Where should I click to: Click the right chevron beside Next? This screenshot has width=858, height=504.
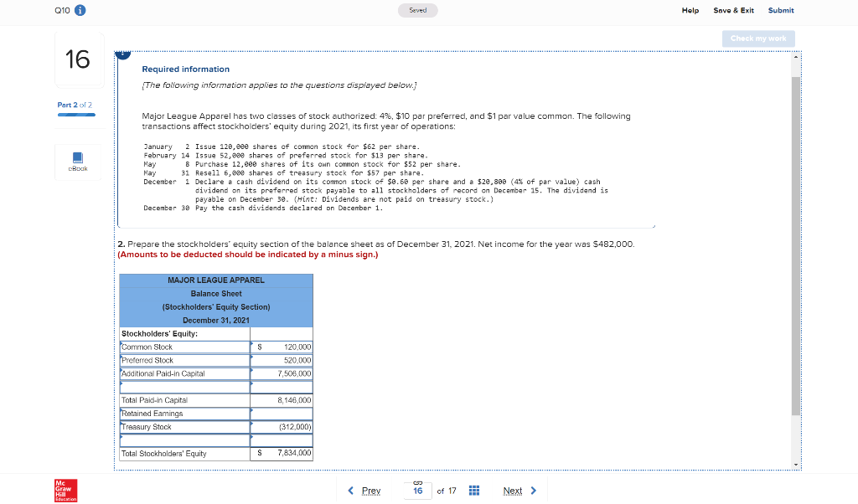pyautogui.click(x=535, y=491)
